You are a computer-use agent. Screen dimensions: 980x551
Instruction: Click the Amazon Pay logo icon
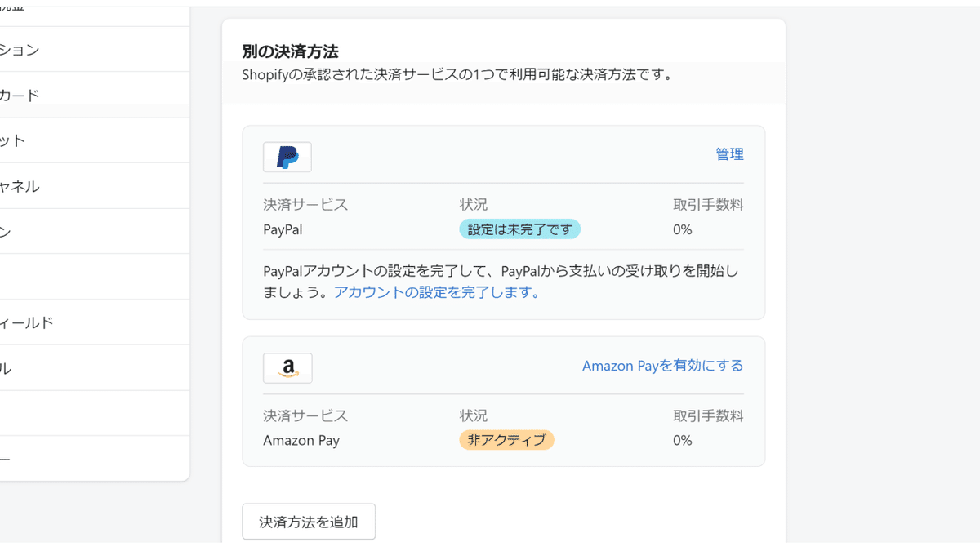coord(287,368)
